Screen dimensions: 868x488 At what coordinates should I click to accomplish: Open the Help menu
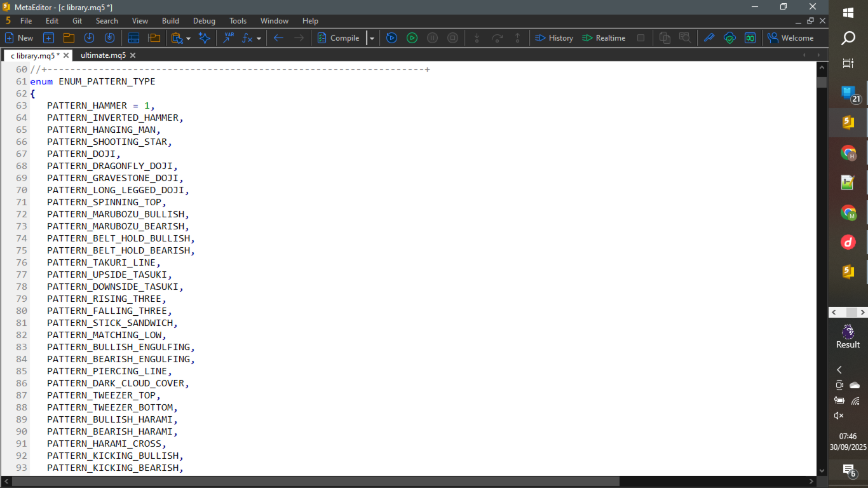(x=310, y=21)
